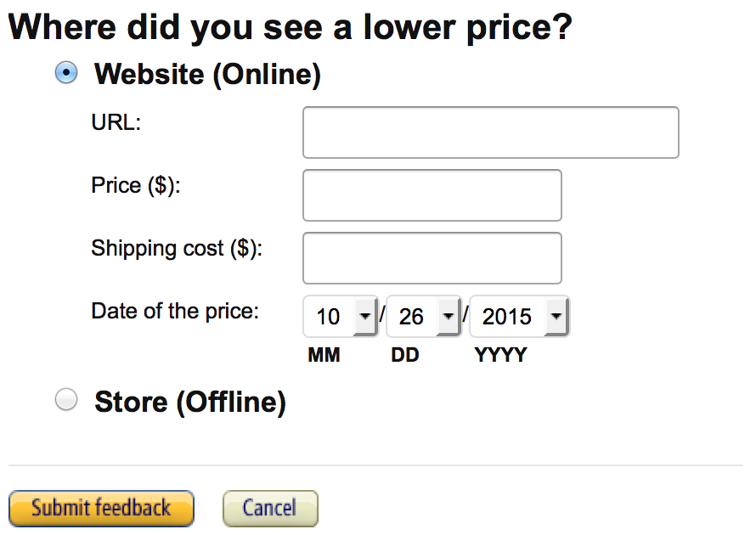This screenshot has width=756, height=535.
Task: Click the "Where did you see a lower price?" heading
Action: click(290, 28)
